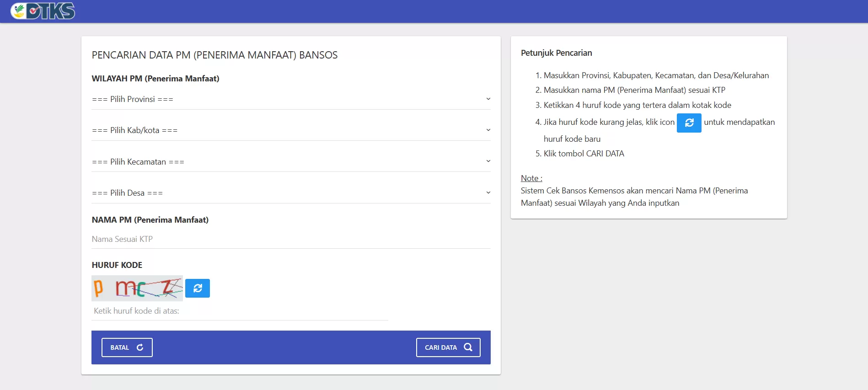Open the Pilih Desa selector
The width and height of the screenshot is (868, 390).
(x=291, y=193)
